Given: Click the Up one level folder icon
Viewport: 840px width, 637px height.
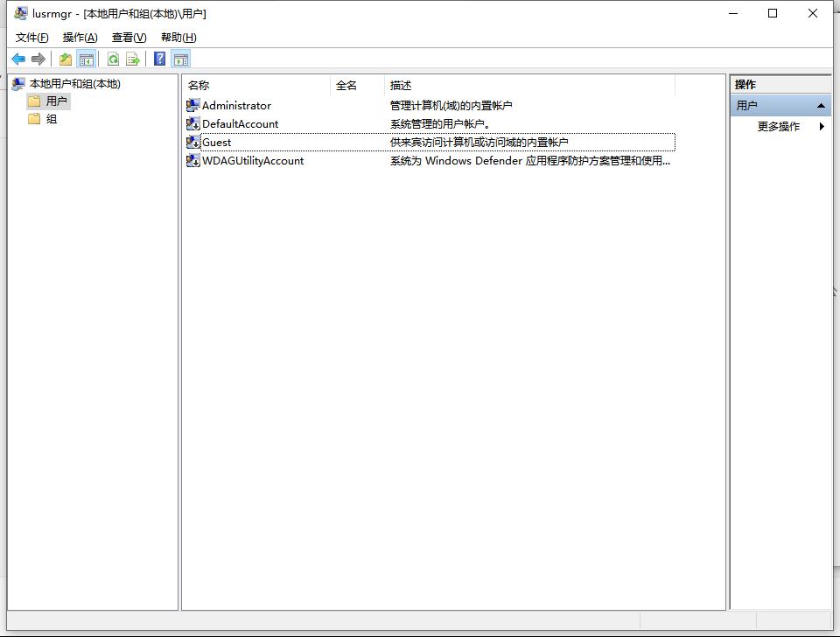Looking at the screenshot, I should click(66, 59).
